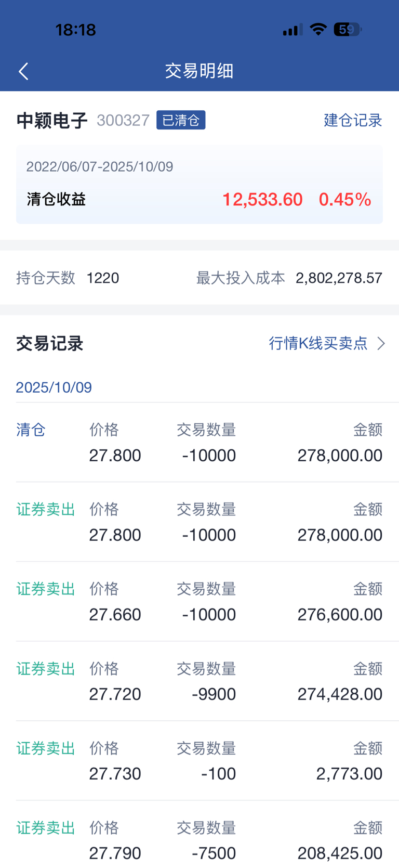
Task: Select the 2025/10/09 date header
Action: (x=54, y=387)
